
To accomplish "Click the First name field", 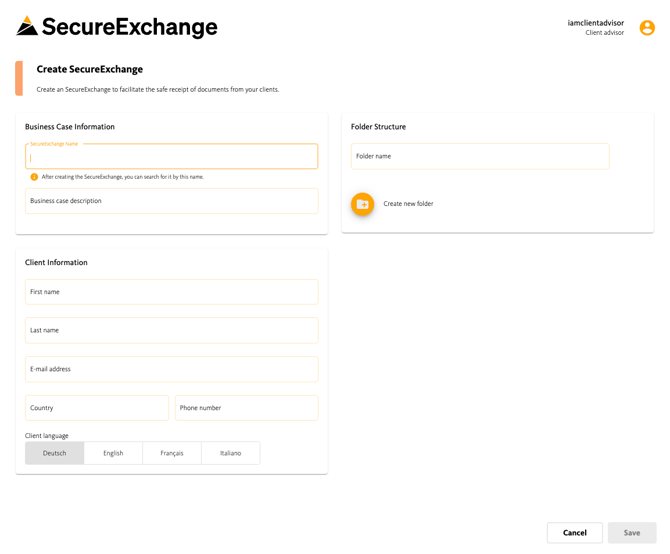I will tap(172, 292).
